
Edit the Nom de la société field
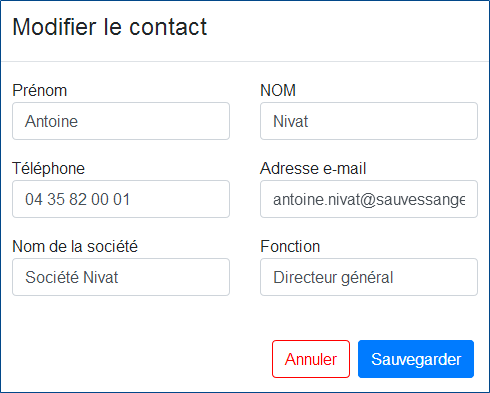point(121,277)
